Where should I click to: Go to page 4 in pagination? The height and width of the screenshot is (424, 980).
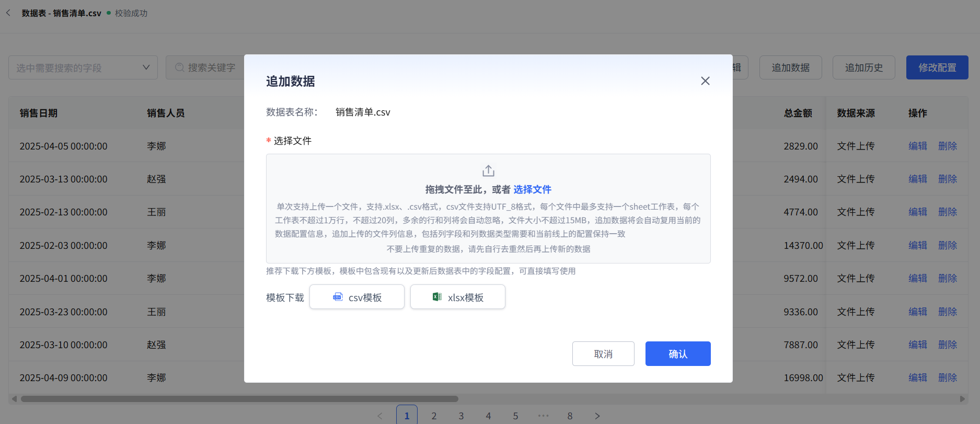488,416
